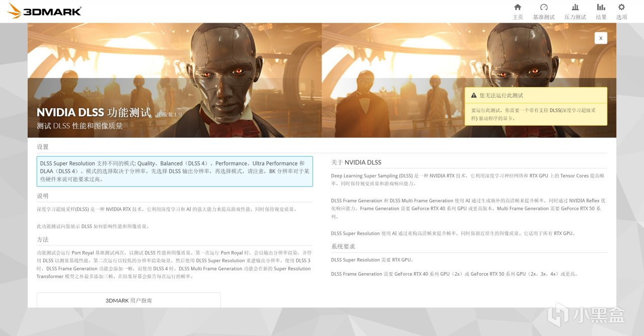Click the 设置 section heading
This screenshot has height=336, width=644.
click(43, 147)
